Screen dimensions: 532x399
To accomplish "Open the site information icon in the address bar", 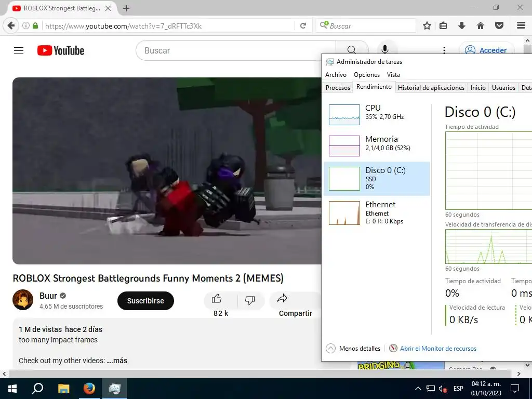I will pyautogui.click(x=26, y=26).
